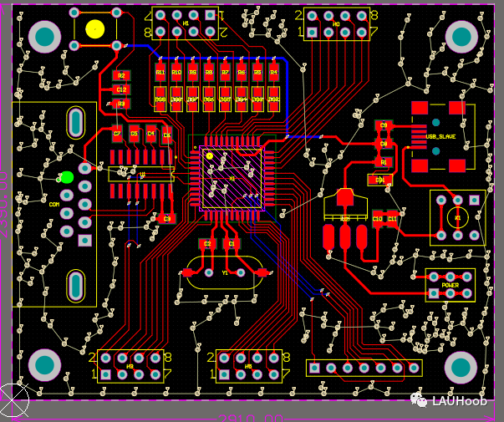Select resistor R11 footprint
The height and width of the screenshot is (422, 504).
tap(160, 72)
